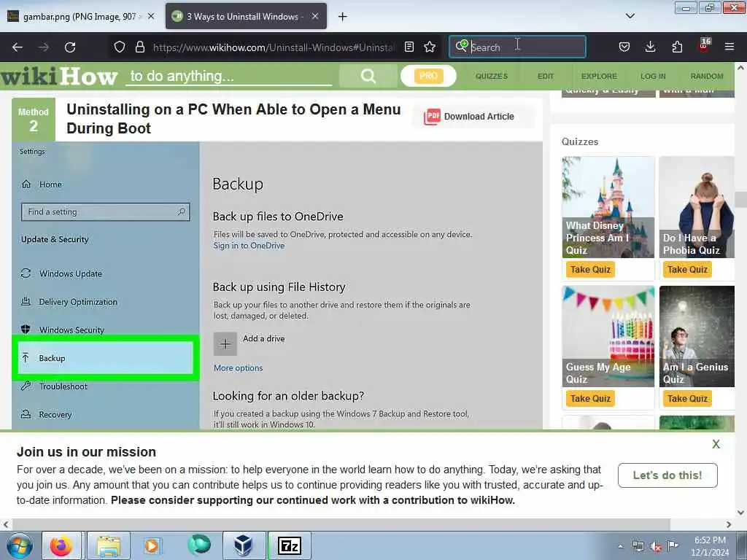This screenshot has width=747, height=560.
Task: Click the wikiHow logo
Action: [59, 76]
